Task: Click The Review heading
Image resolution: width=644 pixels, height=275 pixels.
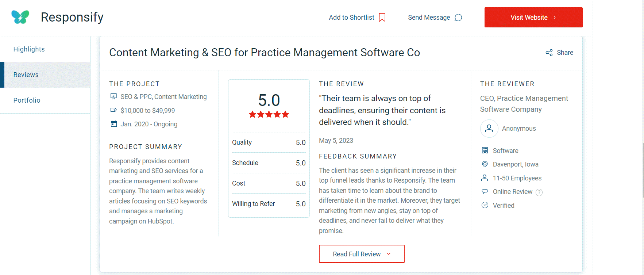Action: (341, 84)
